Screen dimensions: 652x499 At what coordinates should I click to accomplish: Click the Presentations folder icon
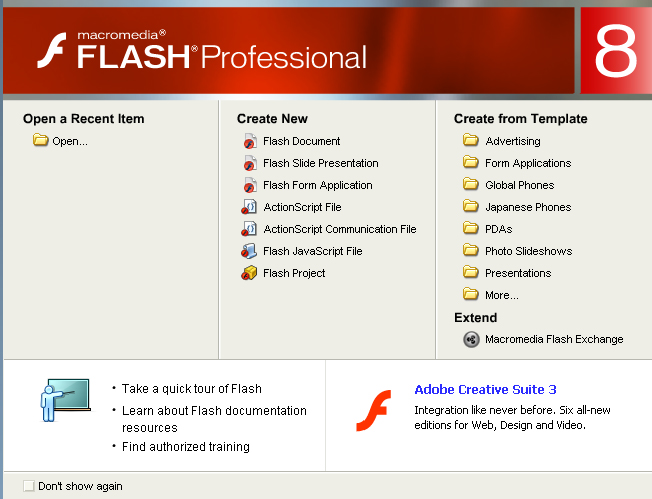coord(470,272)
